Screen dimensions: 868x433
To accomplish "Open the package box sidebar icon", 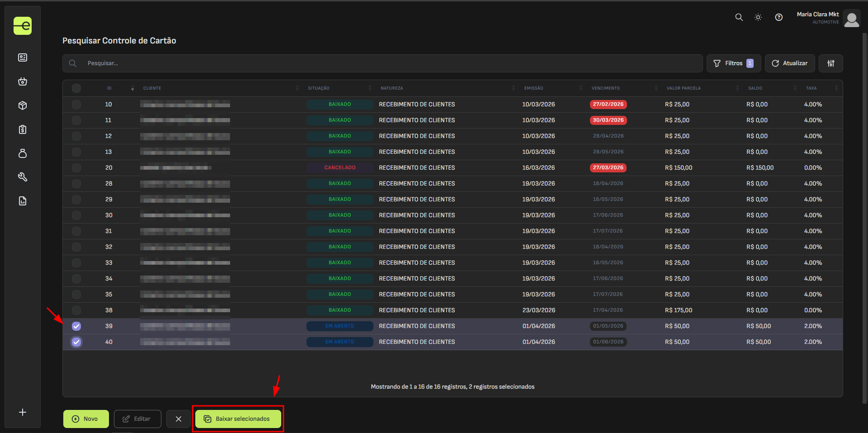I will point(23,105).
